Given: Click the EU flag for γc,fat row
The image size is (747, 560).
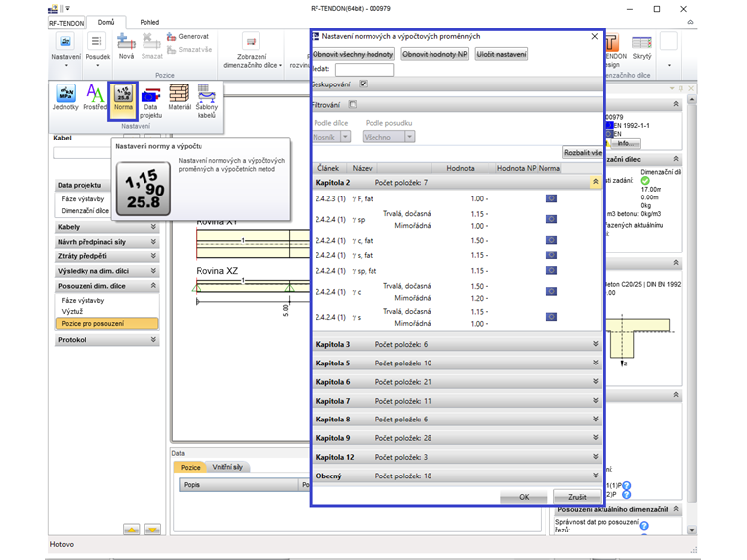Looking at the screenshot, I should coord(551,240).
